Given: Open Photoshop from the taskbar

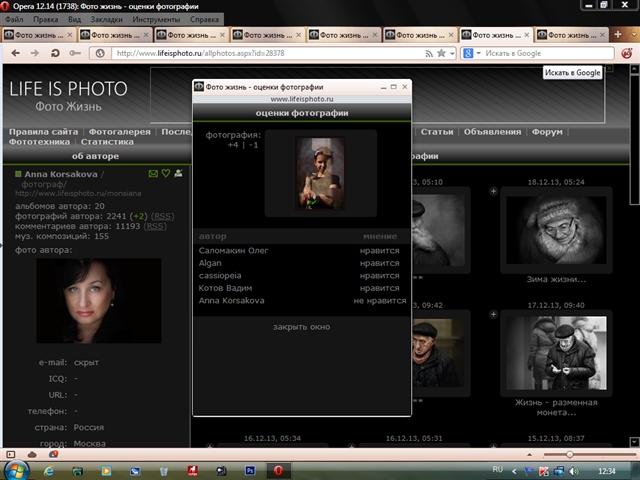Looking at the screenshot, I should [x=250, y=468].
